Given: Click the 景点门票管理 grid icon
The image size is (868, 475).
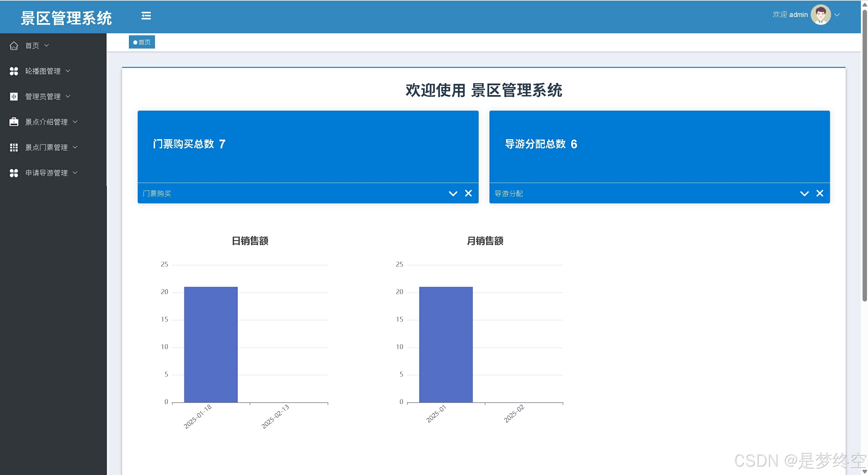Looking at the screenshot, I should (x=14, y=147).
